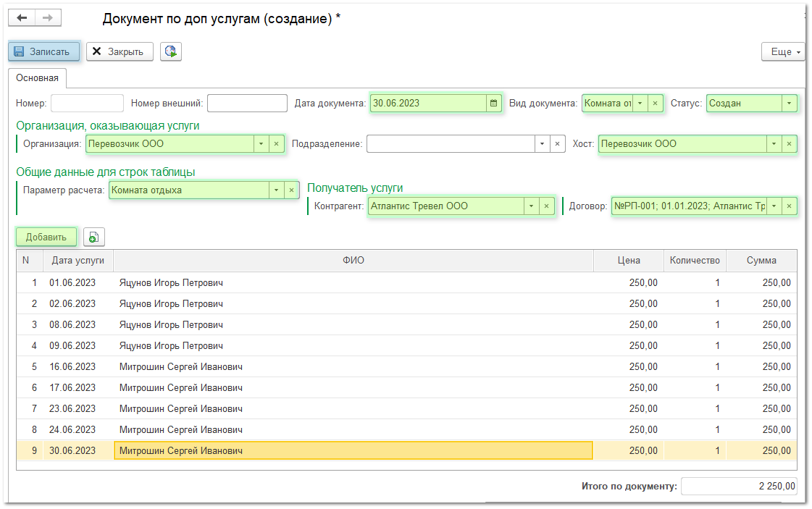Click Добавить to add a row
The width and height of the screenshot is (812, 509).
(46, 237)
